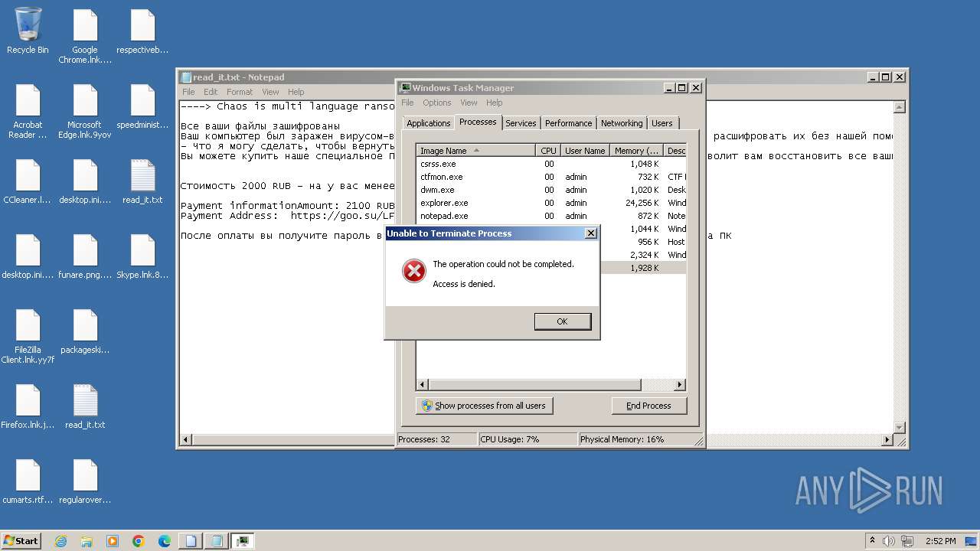Click the 2:52 PM clock
The width and height of the screenshot is (980, 551).
point(940,541)
